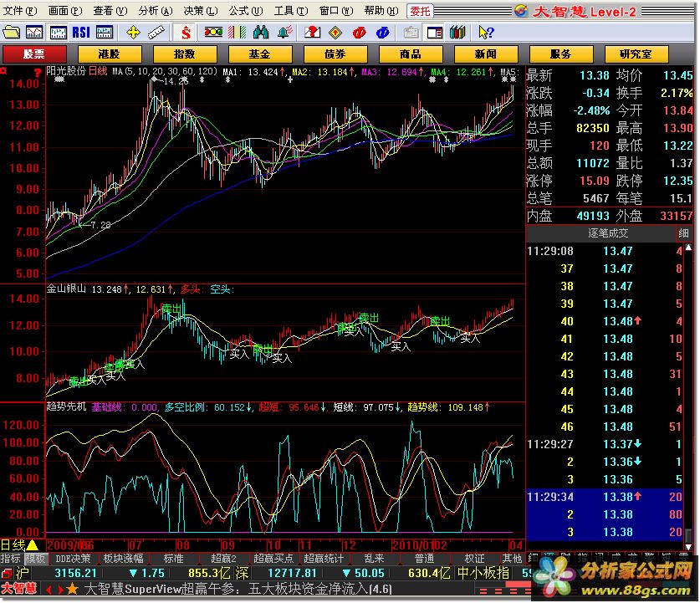
Task: Click the data panel icon after RSI
Action: 105,32
